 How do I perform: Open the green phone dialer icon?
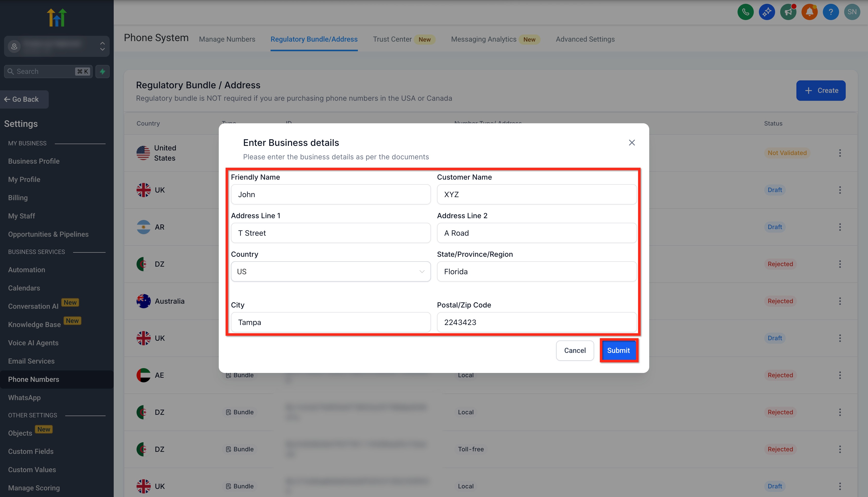pos(745,12)
